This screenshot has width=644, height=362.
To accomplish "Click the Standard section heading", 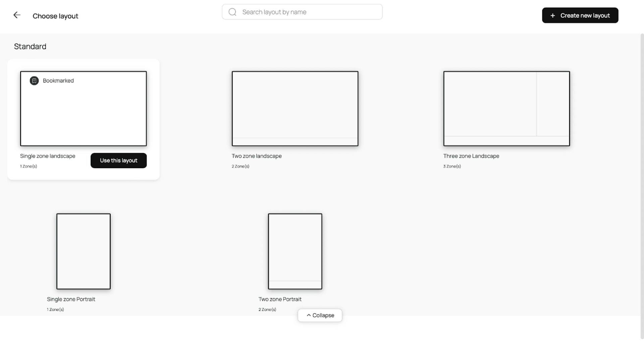I will coord(30,46).
